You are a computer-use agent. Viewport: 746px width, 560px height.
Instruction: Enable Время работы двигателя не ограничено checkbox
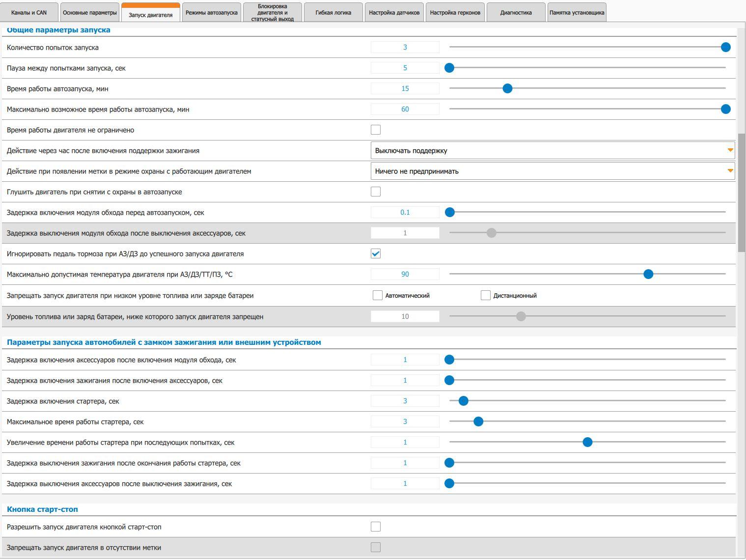(376, 130)
